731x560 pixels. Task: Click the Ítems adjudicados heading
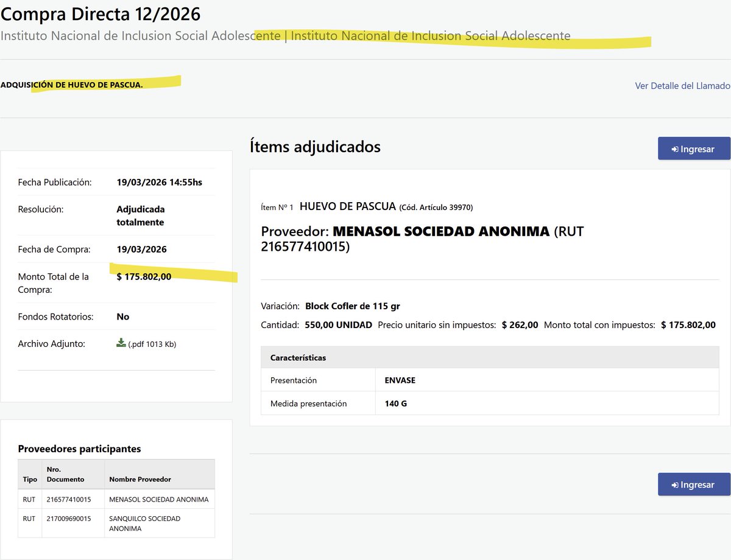[x=315, y=147]
